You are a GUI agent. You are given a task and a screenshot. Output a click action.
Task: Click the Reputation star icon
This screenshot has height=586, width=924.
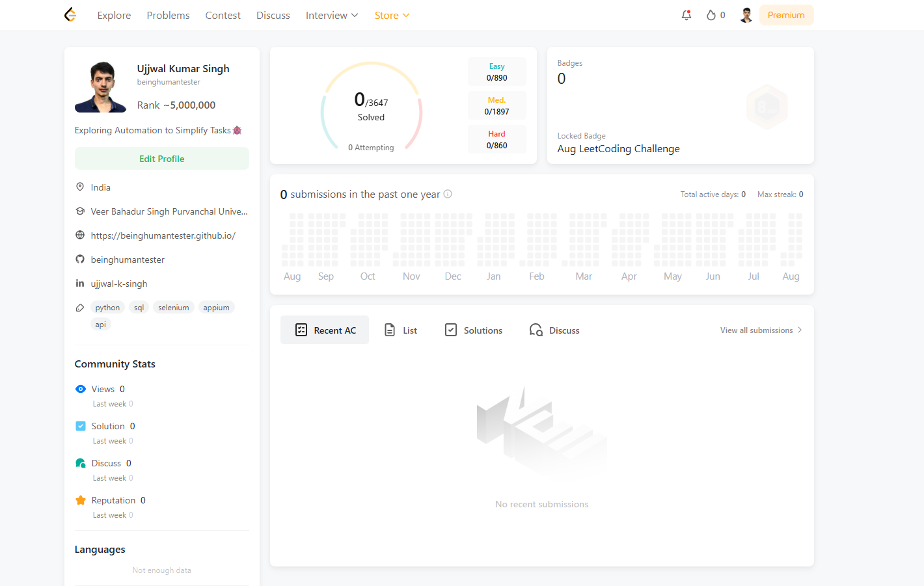[81, 500]
